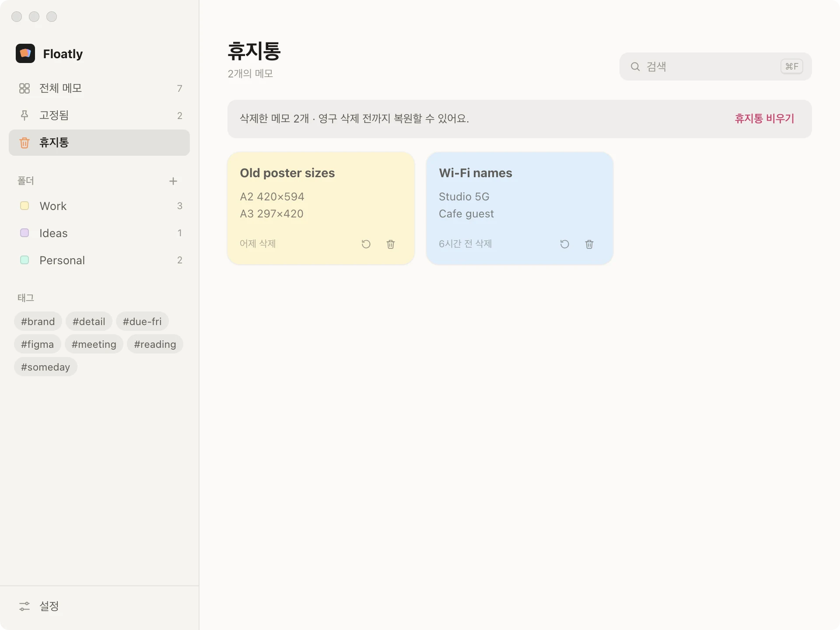Open the Wi-Fi names note card
Screen dimensions: 840x630
(x=520, y=208)
